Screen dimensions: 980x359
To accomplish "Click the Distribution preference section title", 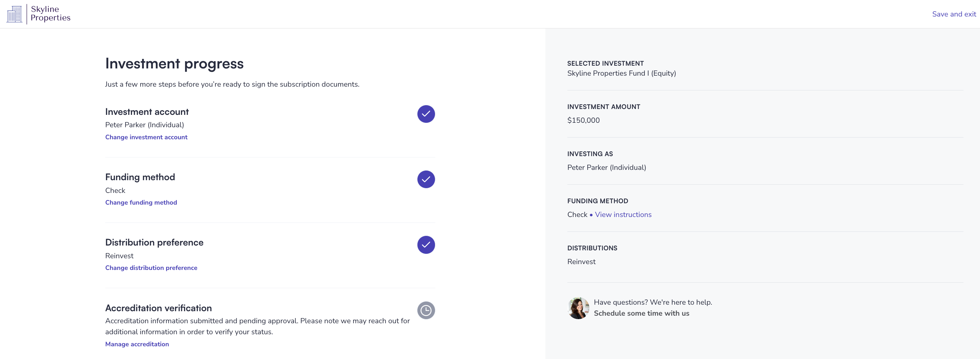I will point(154,243).
